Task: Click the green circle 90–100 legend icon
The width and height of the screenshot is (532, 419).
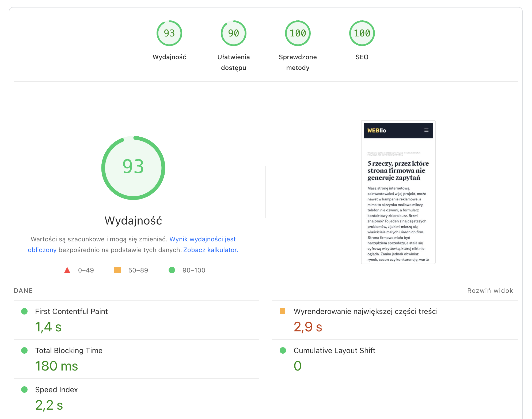Action: point(172,270)
